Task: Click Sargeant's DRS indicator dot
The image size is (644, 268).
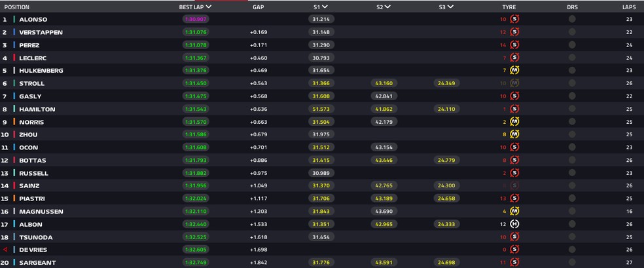Action: (572, 262)
